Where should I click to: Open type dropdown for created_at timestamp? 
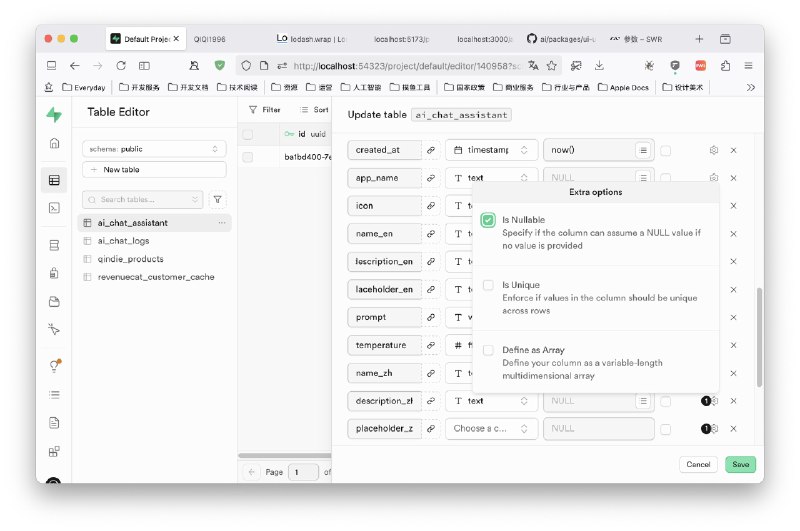coord(492,150)
